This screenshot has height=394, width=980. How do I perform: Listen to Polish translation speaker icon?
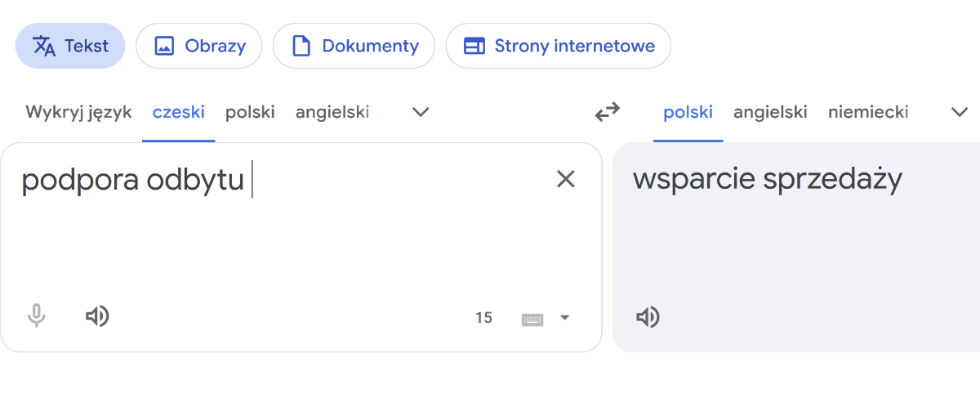click(648, 317)
